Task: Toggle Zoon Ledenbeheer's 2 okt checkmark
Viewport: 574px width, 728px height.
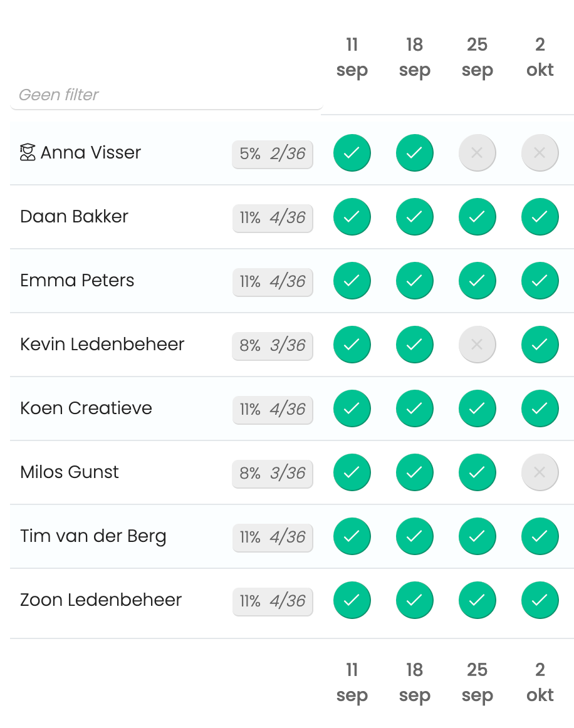Action: (x=540, y=600)
